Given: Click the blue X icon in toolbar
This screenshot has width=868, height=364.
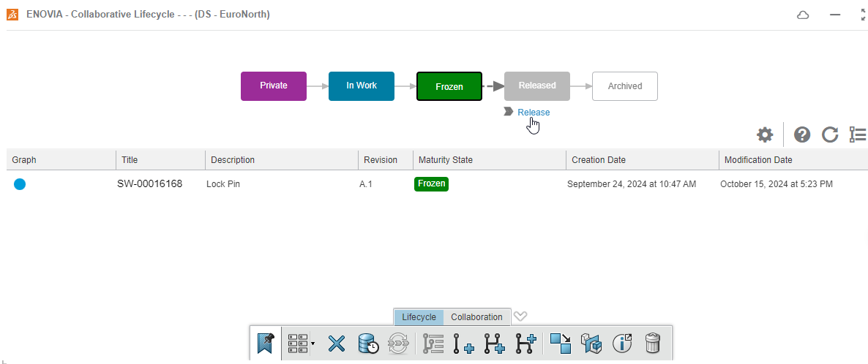Looking at the screenshot, I should pyautogui.click(x=336, y=343).
